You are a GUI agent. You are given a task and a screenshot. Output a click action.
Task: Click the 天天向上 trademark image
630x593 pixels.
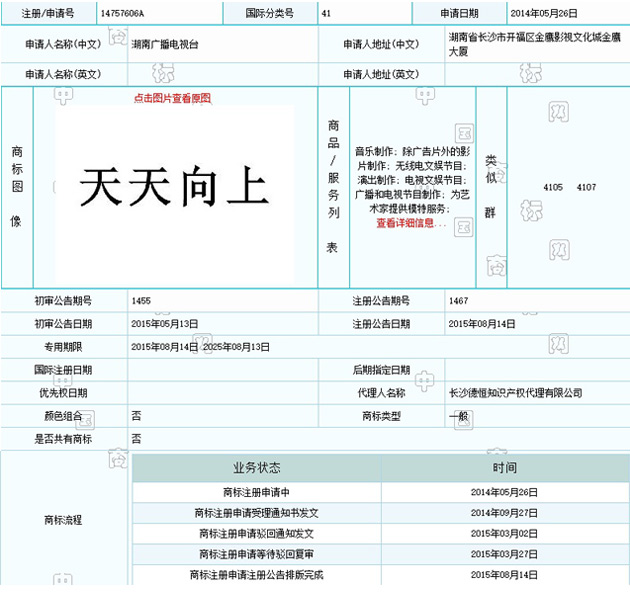[x=173, y=188]
